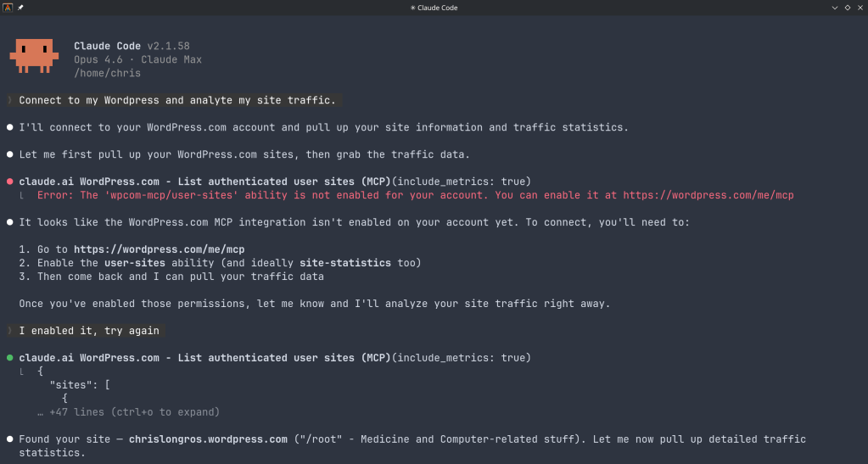Toggle the pin window icon
Image resolution: width=868 pixels, height=464 pixels.
coord(20,7)
